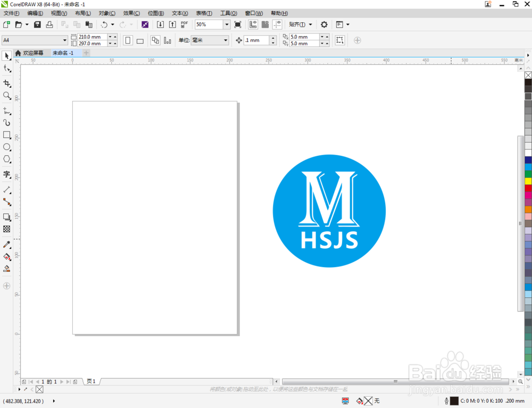Screen dimensions: 532x408
Task: Select the Shape edit tool
Action: (x=7, y=69)
